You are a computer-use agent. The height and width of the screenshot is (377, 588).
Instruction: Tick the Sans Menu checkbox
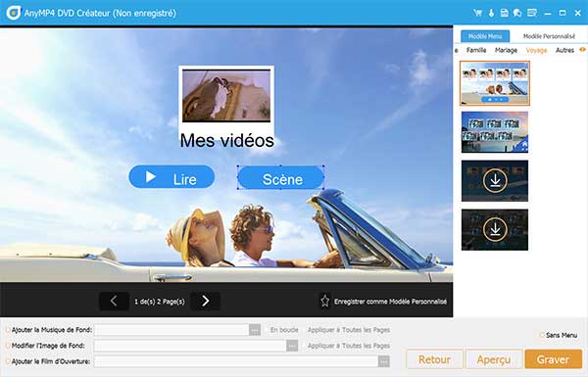point(542,335)
